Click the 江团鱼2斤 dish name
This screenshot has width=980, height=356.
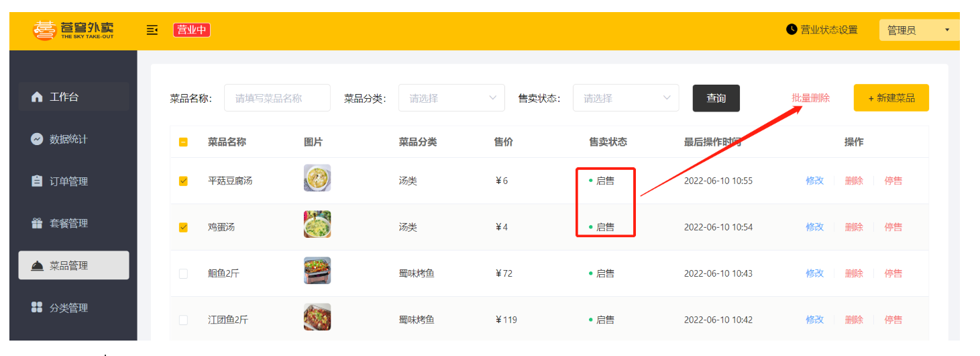[228, 320]
